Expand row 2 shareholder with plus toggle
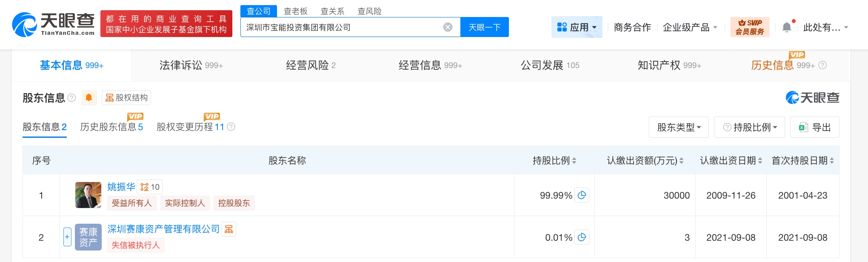Screen dimensions: 868x262 67,237
